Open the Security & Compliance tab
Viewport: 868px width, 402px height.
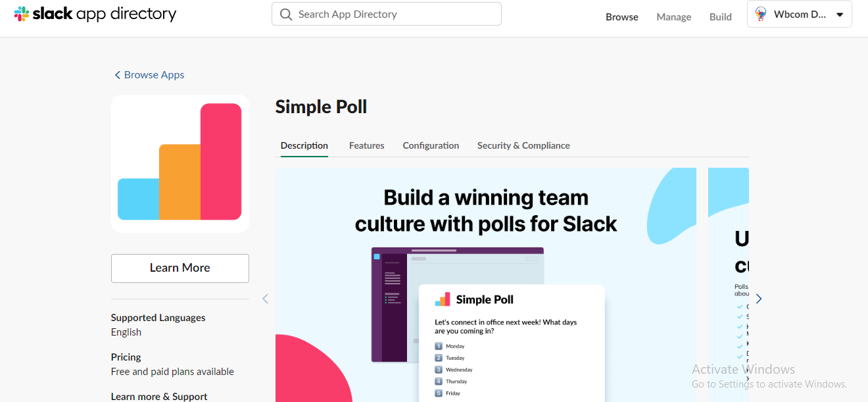click(x=523, y=145)
